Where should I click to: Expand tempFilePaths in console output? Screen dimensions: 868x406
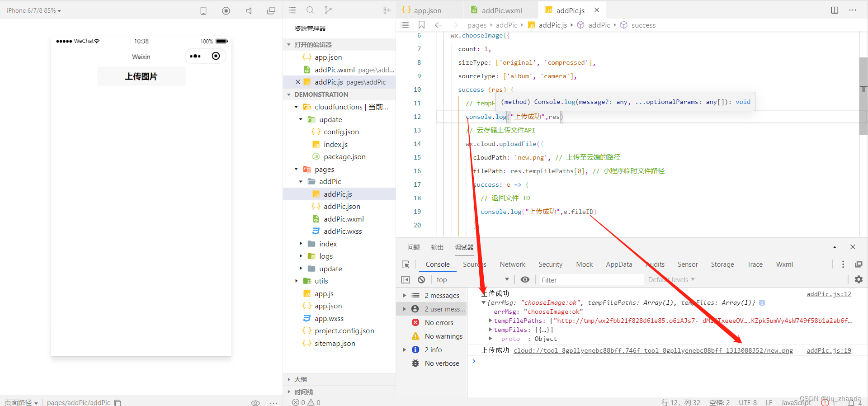491,321
